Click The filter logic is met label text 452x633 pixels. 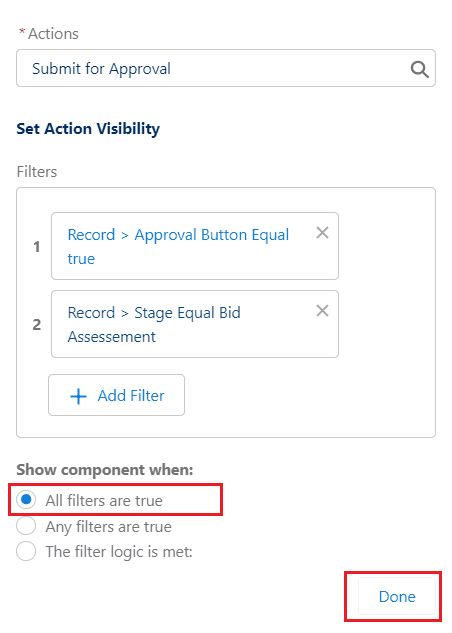(119, 551)
